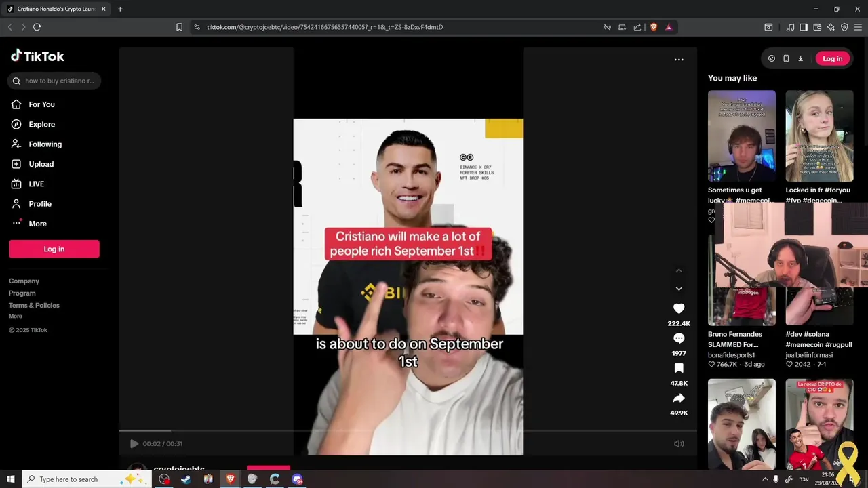The width and height of the screenshot is (868, 488).
Task: Open the Brave playlist music note icon
Action: (x=790, y=27)
